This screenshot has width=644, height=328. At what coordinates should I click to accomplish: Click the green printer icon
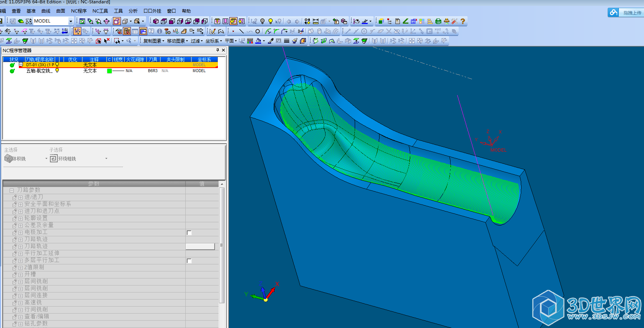(x=438, y=21)
